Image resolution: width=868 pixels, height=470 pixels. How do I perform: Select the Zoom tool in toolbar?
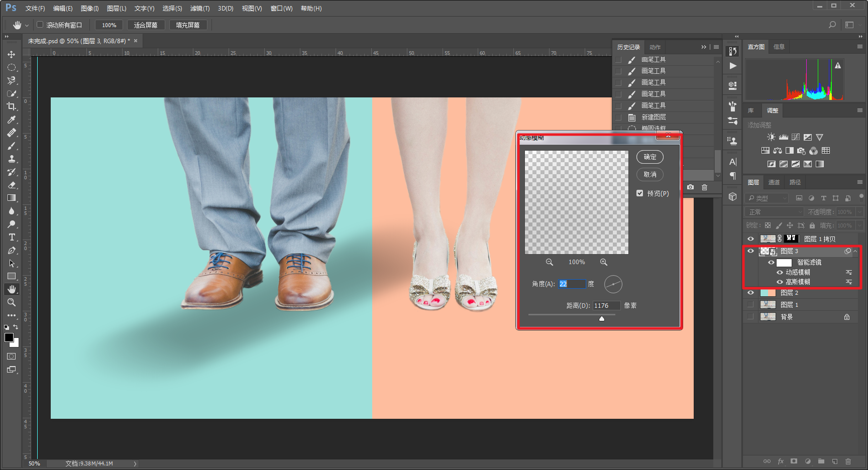[x=11, y=302]
